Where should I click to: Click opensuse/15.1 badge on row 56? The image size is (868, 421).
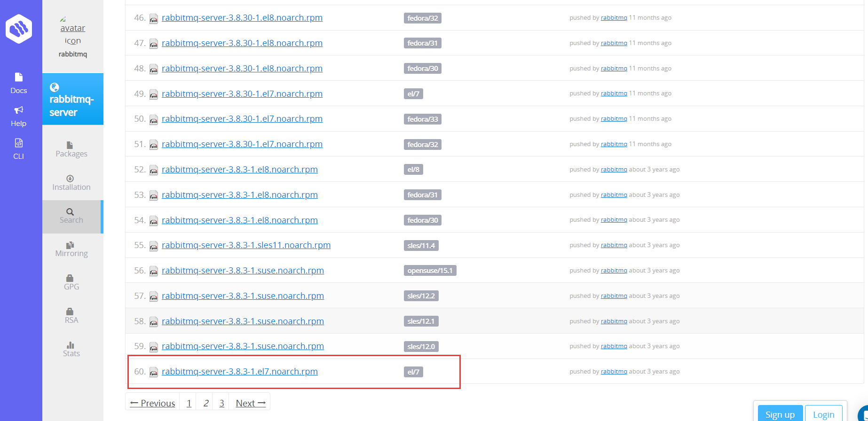430,271
